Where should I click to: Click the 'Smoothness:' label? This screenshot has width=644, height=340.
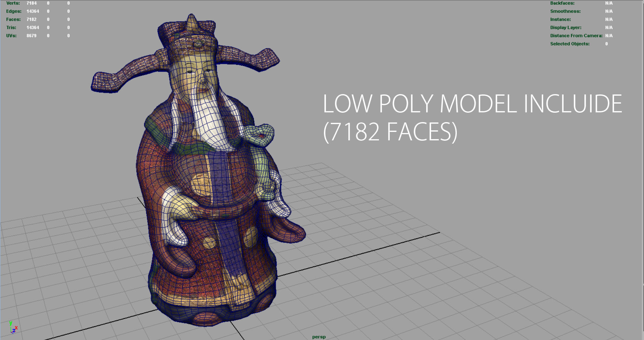click(565, 11)
